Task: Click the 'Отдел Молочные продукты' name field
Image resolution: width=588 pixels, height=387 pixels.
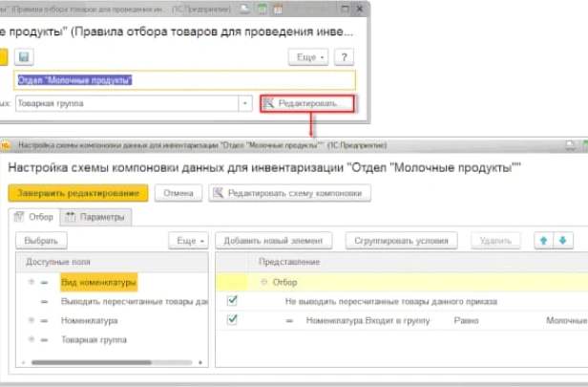Action: point(184,80)
